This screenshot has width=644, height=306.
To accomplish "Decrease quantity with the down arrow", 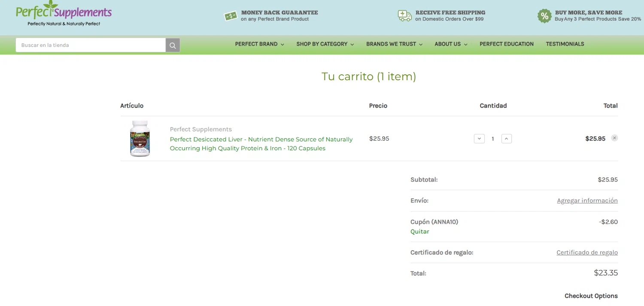I will tap(479, 139).
